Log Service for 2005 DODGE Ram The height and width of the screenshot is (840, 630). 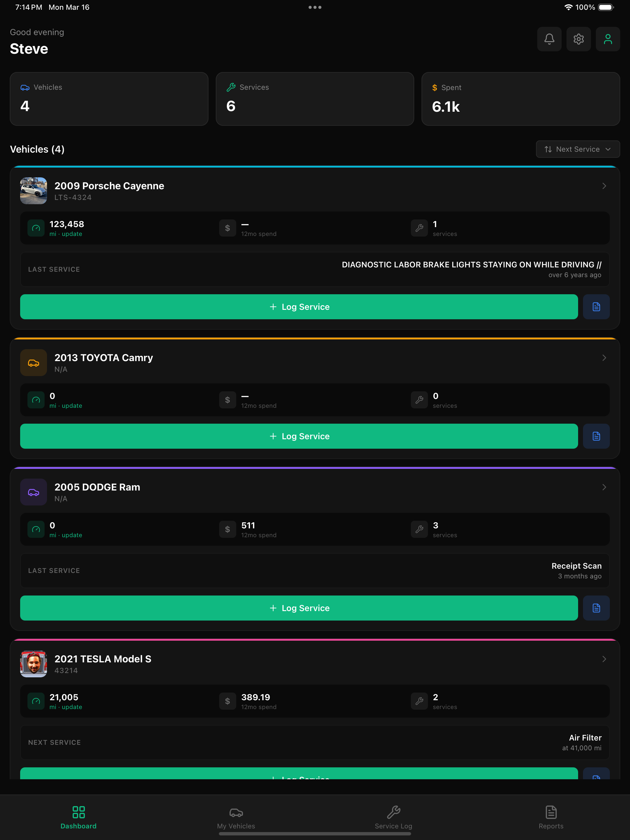[299, 608]
